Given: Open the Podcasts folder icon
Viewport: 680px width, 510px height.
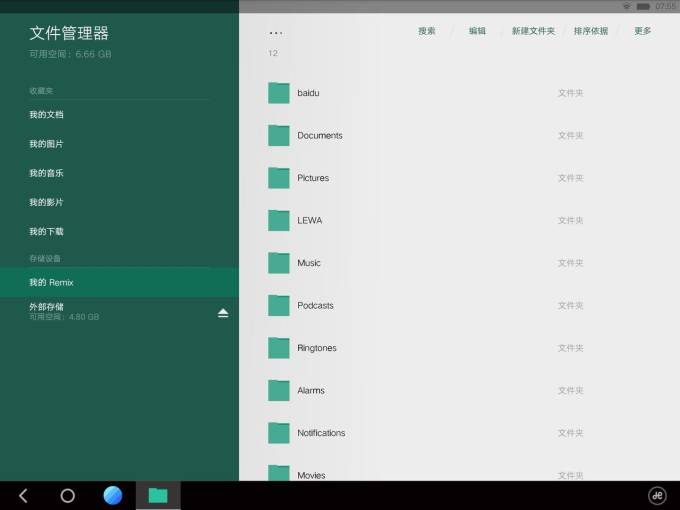Looking at the screenshot, I should (x=278, y=305).
